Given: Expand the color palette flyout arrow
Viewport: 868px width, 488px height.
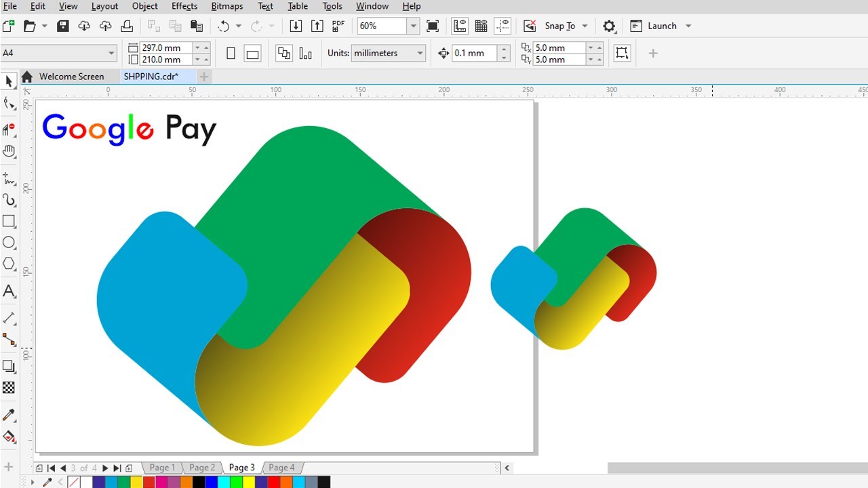Looking at the screenshot, I should (32, 482).
